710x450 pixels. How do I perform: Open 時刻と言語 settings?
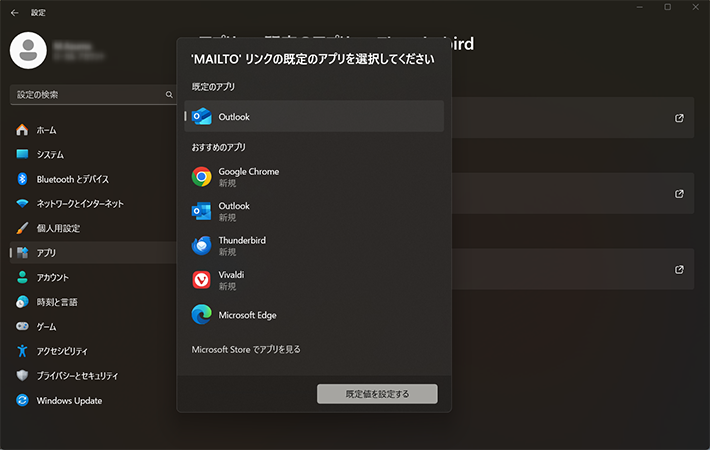click(93, 302)
